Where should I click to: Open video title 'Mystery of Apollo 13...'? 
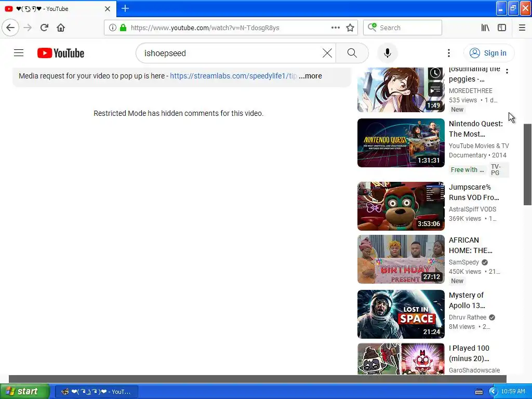(467, 300)
